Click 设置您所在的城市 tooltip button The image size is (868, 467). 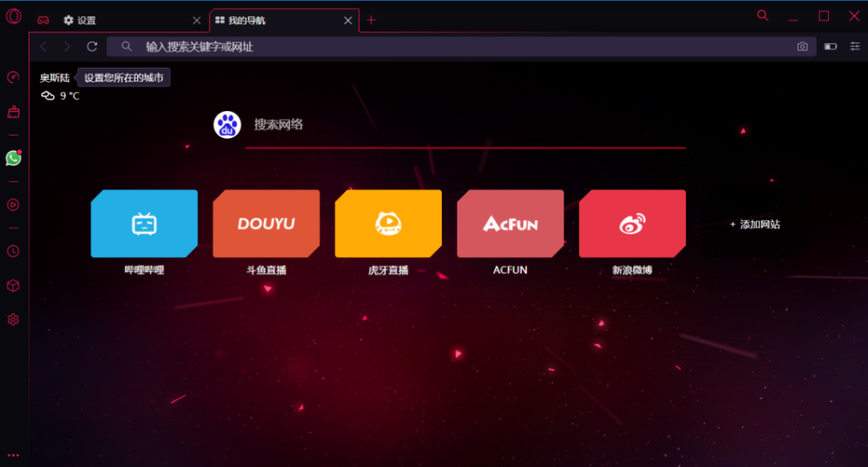tap(123, 77)
